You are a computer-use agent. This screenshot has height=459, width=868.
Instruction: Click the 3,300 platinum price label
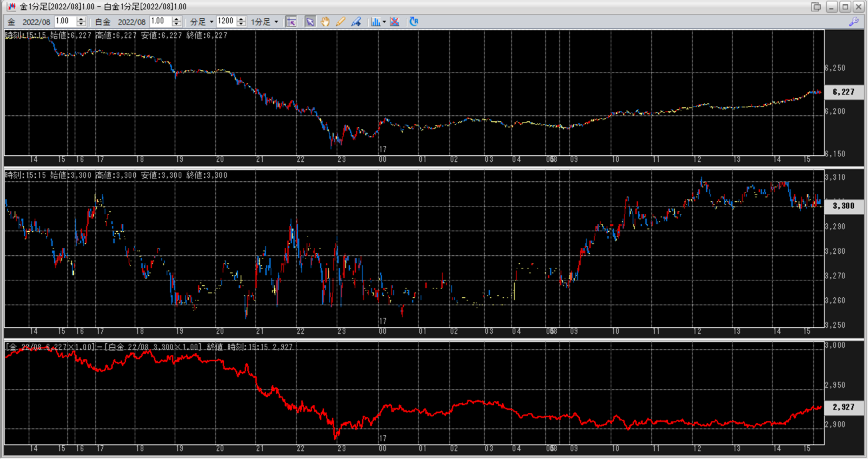843,207
